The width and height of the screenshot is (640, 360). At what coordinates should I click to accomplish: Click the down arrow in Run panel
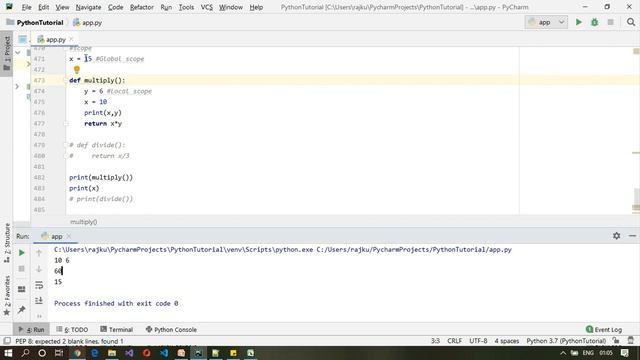pyautogui.click(x=39, y=269)
